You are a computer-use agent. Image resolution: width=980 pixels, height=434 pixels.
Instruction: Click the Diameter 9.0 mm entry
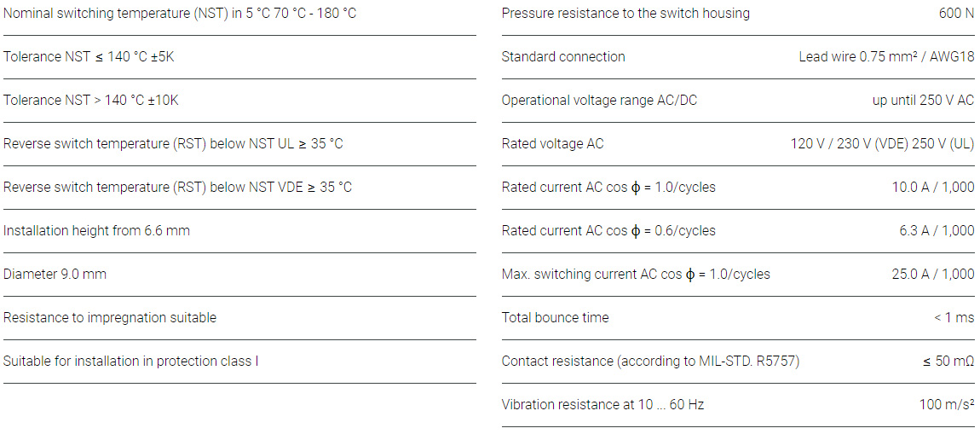click(55, 275)
